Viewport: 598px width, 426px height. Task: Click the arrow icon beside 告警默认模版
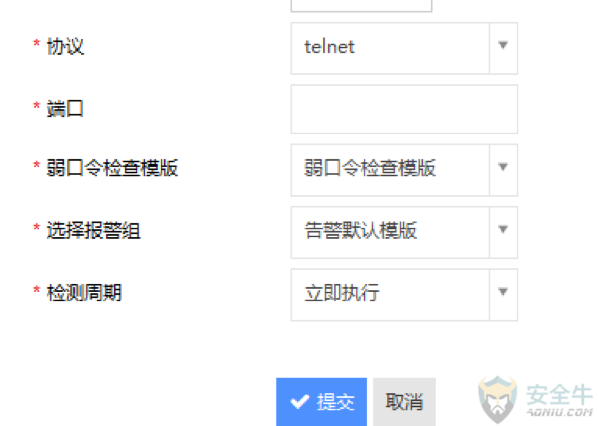(x=503, y=230)
